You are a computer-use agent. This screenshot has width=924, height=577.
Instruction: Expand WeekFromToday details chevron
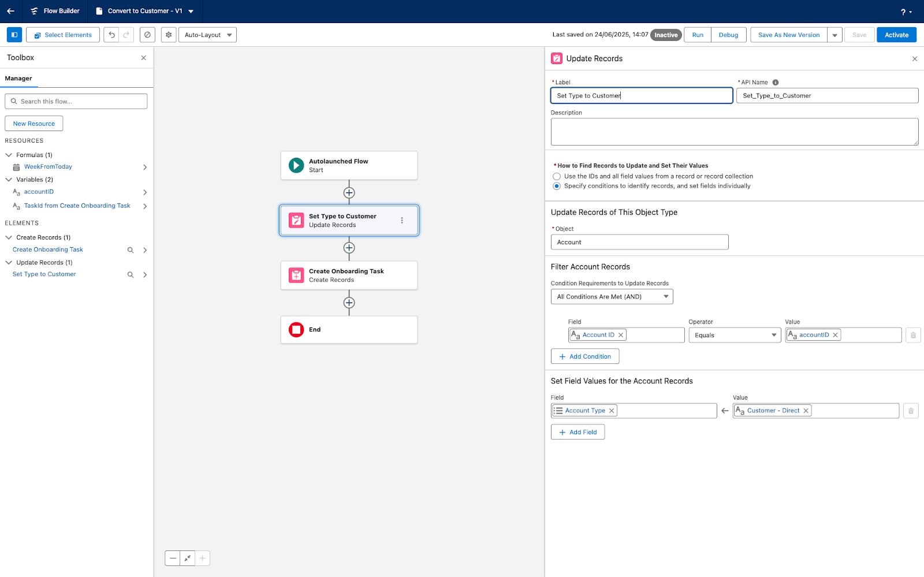145,167
